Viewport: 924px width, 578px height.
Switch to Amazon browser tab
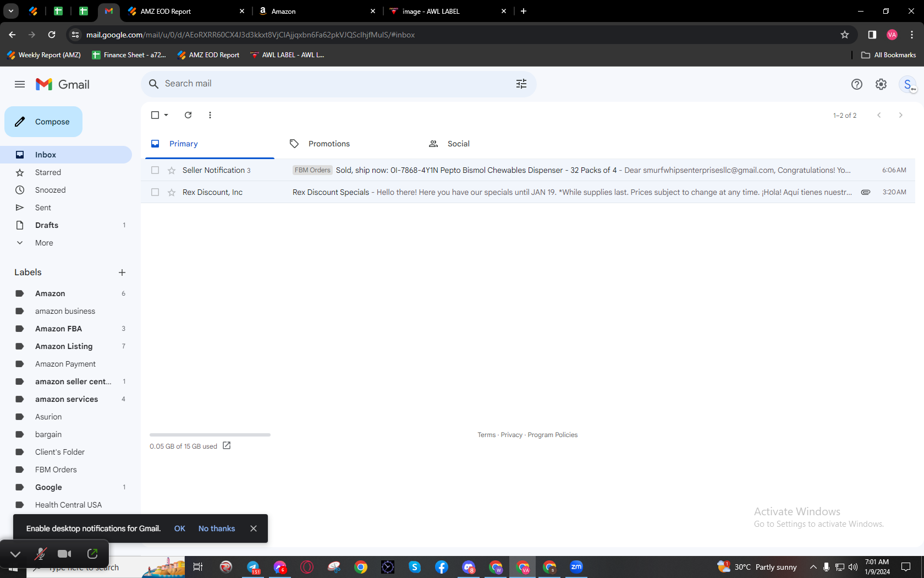(x=317, y=11)
